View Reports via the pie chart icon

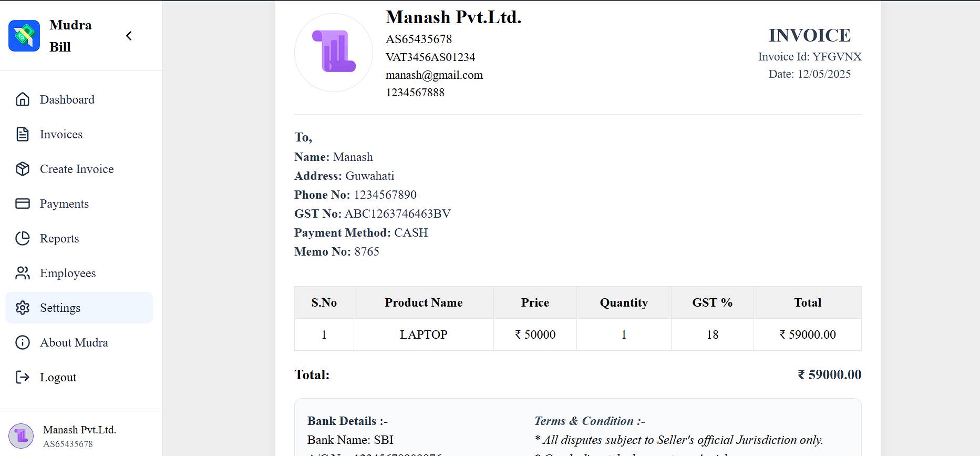(23, 238)
